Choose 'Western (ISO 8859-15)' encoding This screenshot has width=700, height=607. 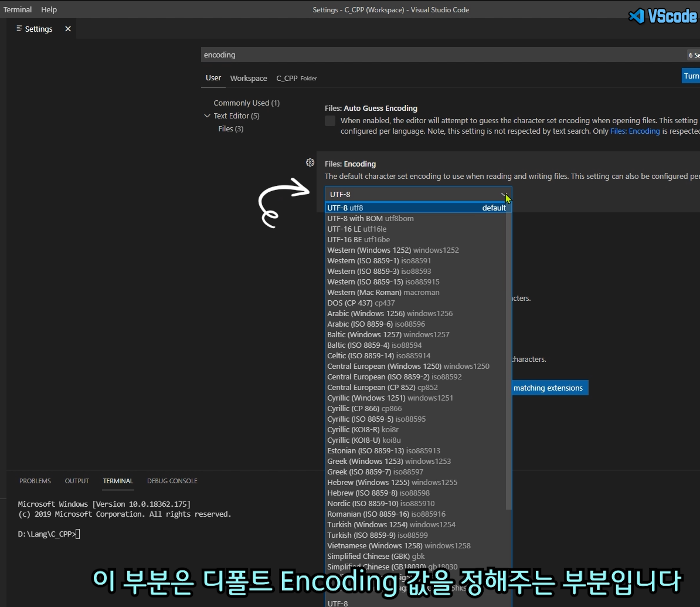416,282
